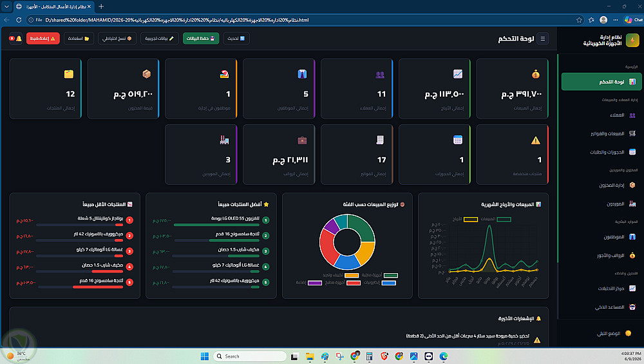Select إدارة المخزون box icon in sidebar
This screenshot has width=644, height=364.
click(x=632, y=186)
